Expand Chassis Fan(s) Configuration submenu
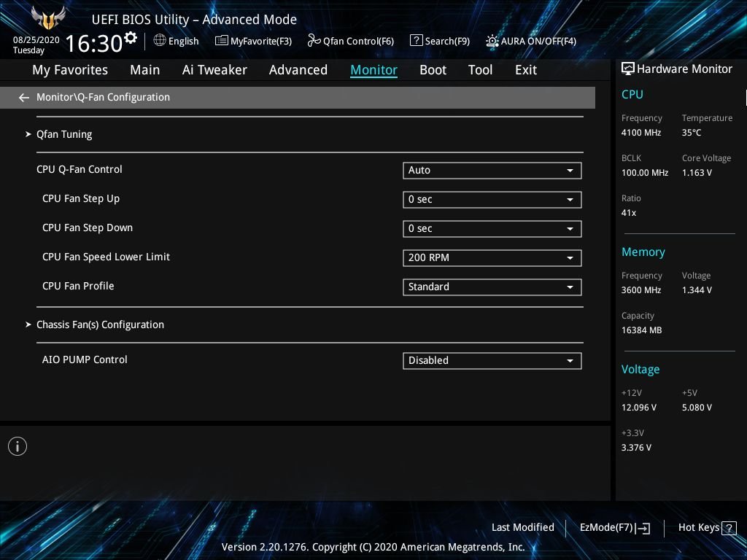This screenshot has width=747, height=560. pyautogui.click(x=100, y=324)
